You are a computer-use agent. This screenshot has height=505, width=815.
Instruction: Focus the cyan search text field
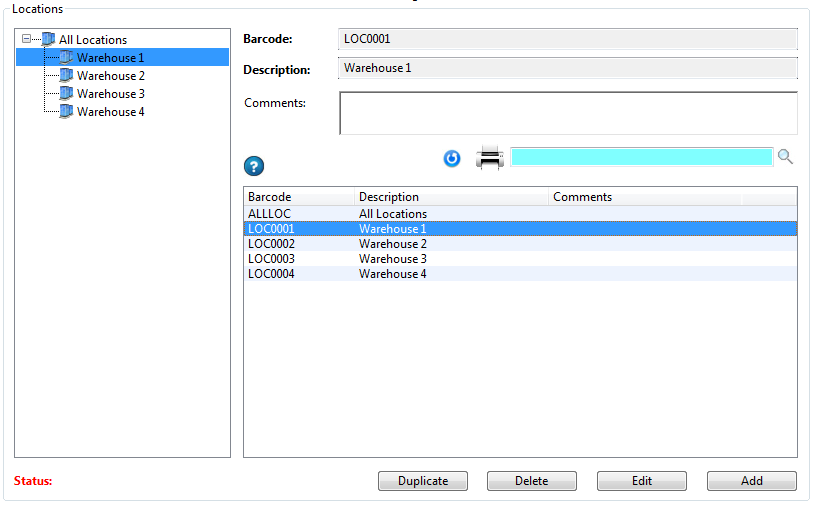[x=640, y=157]
